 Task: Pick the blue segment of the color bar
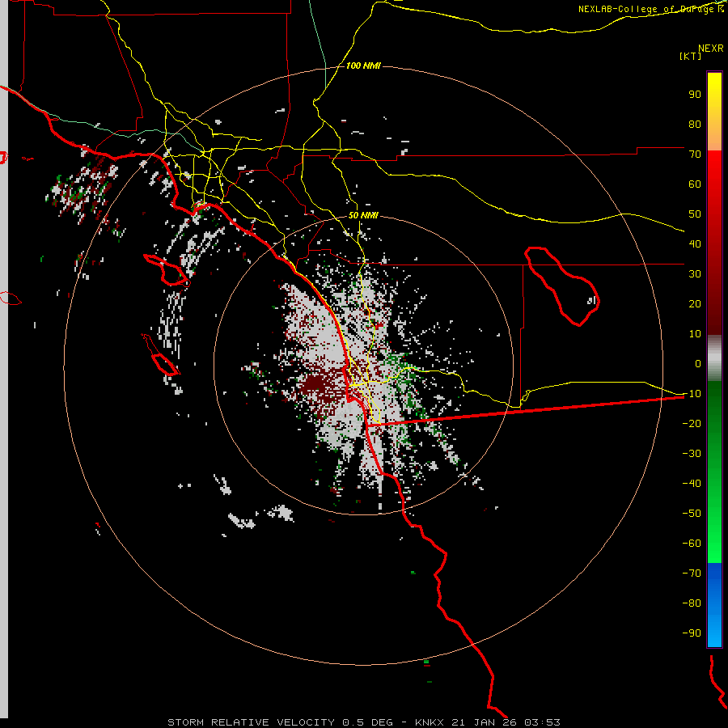coord(714,604)
